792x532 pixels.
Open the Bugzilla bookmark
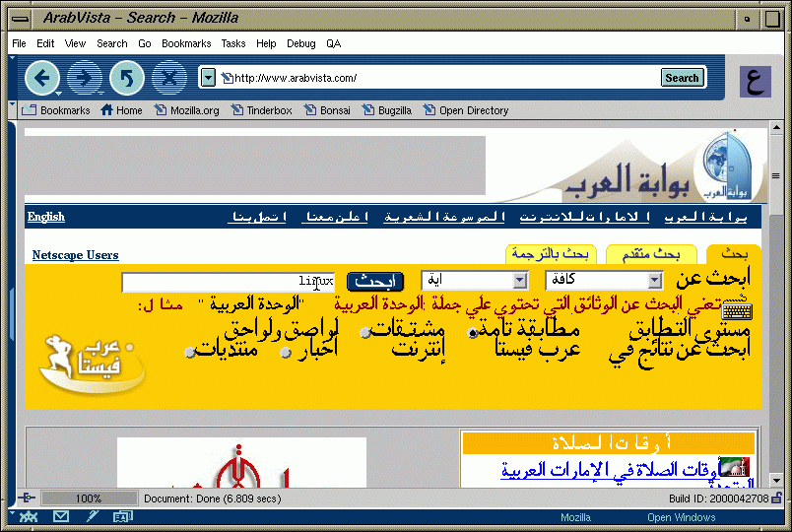(x=387, y=110)
